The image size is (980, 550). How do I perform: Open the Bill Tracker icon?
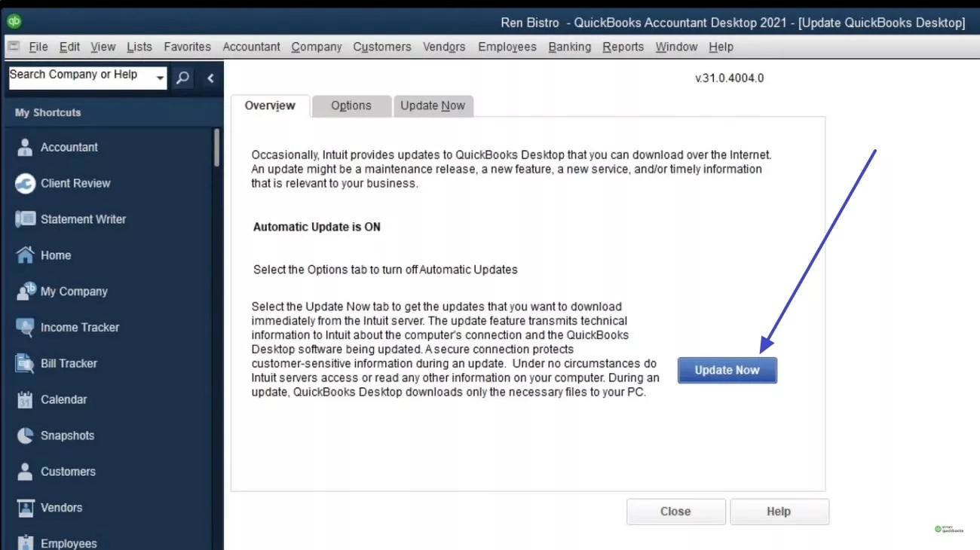(26, 363)
